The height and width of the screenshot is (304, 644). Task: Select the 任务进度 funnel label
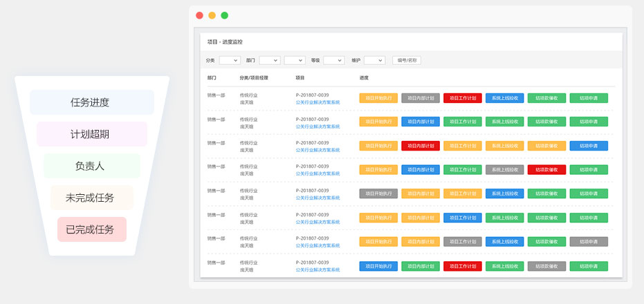[x=91, y=102]
